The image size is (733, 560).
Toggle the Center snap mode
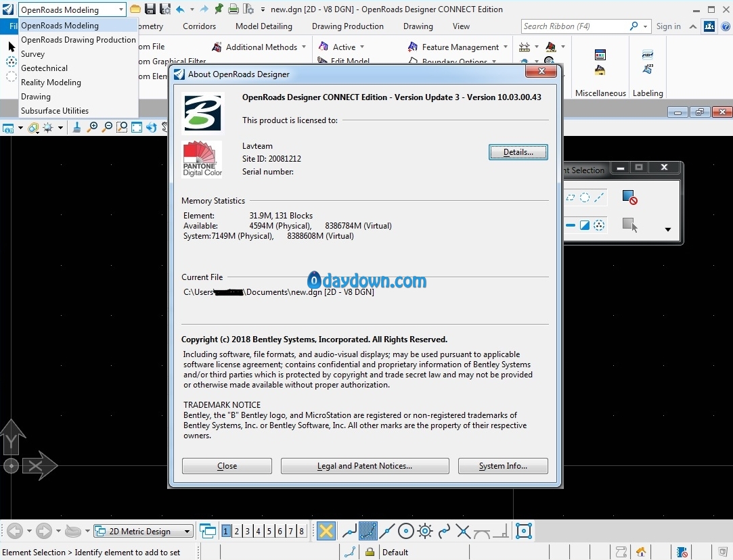pyautogui.click(x=406, y=531)
